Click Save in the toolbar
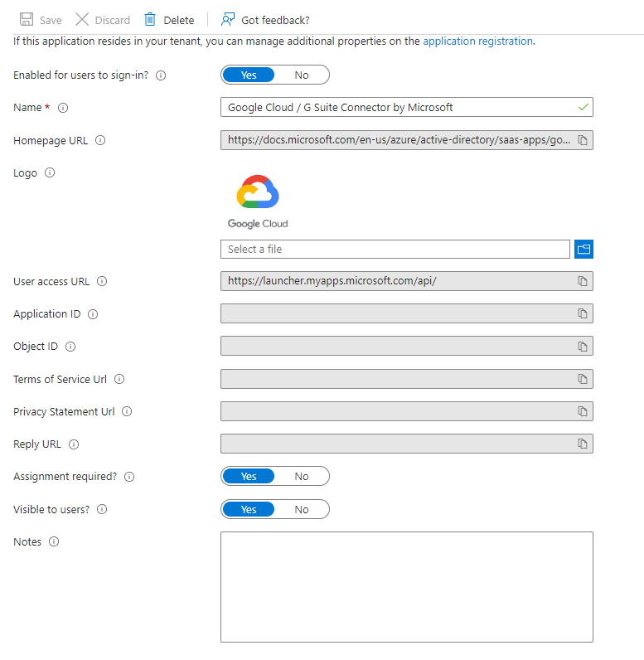The width and height of the screenshot is (644, 660). coord(41,20)
